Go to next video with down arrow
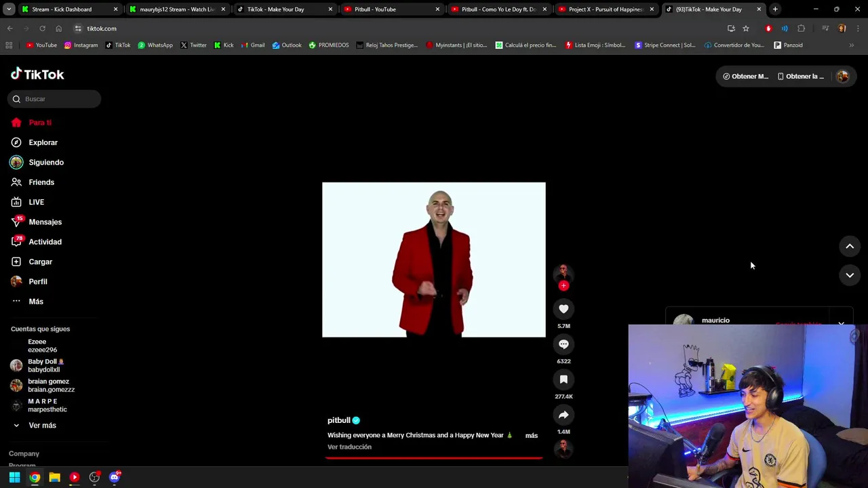This screenshot has height=488, width=868. point(850,275)
